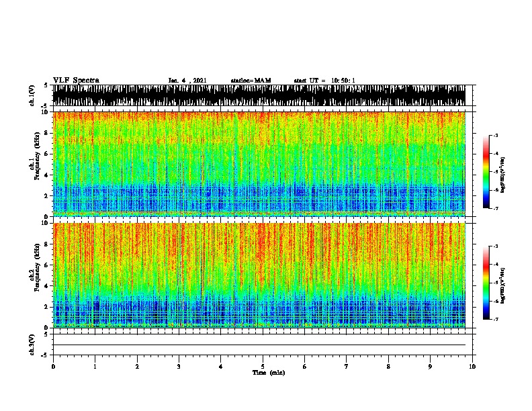Click the "2" kHz tick of ch.2 spectrogram
Image resolution: width=532 pixels, height=411 pixels.
(x=47, y=307)
